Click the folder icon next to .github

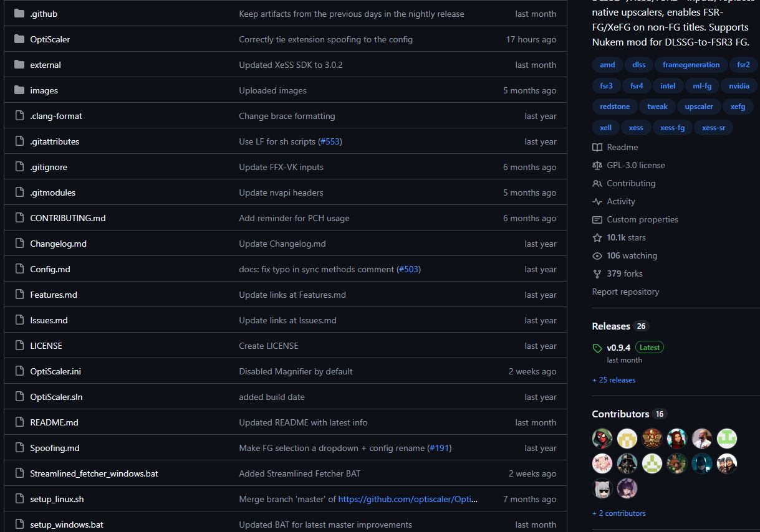19,14
